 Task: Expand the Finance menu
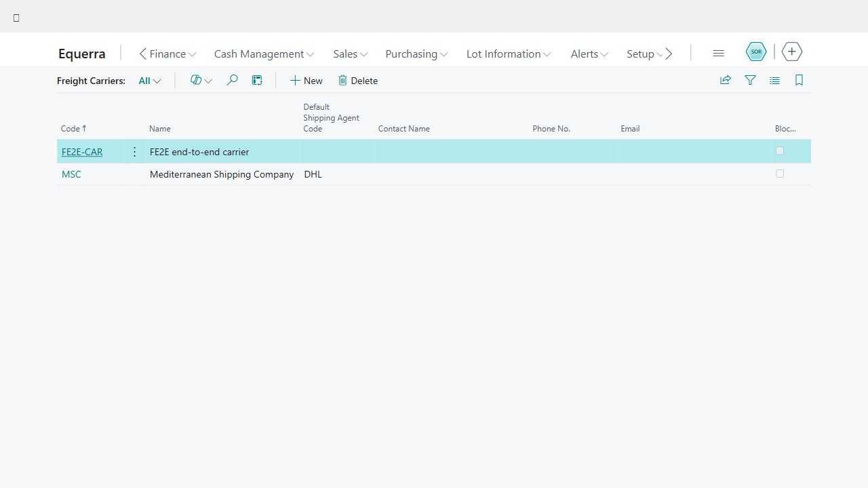coord(173,54)
